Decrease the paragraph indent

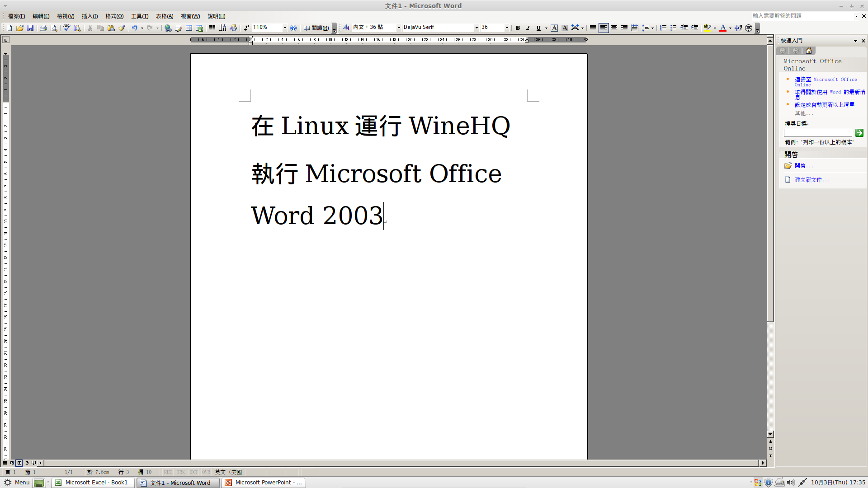coord(684,28)
